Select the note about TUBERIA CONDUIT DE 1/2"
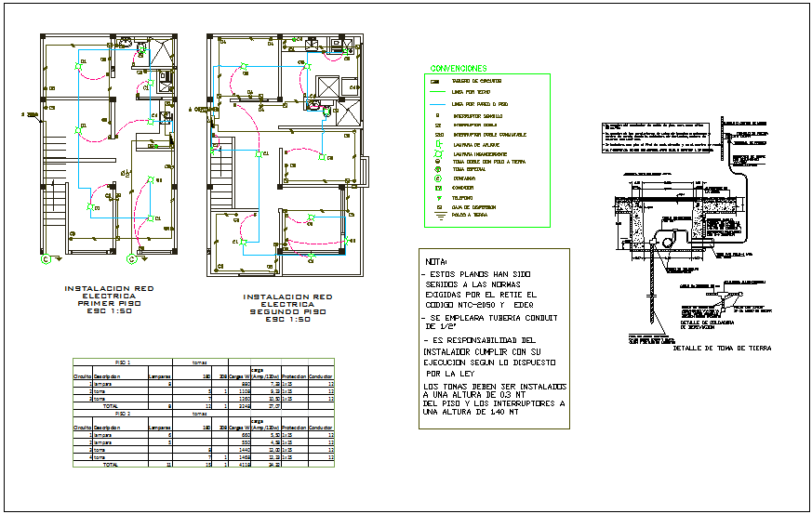 [x=489, y=322]
